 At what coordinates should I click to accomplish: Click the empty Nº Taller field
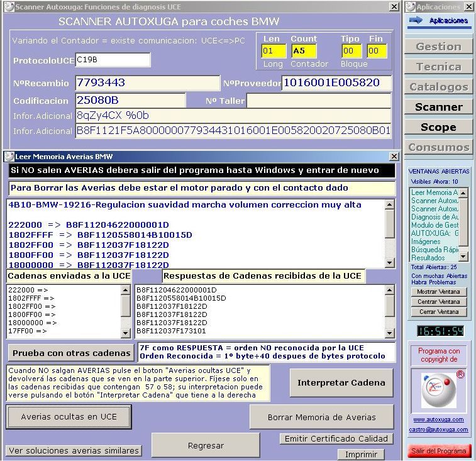click(x=319, y=101)
